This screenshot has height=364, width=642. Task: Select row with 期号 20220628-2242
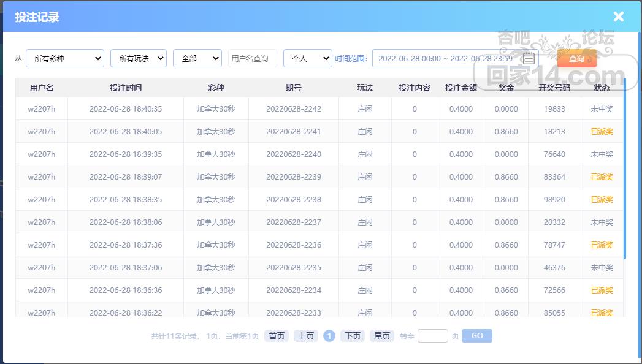tap(294, 109)
